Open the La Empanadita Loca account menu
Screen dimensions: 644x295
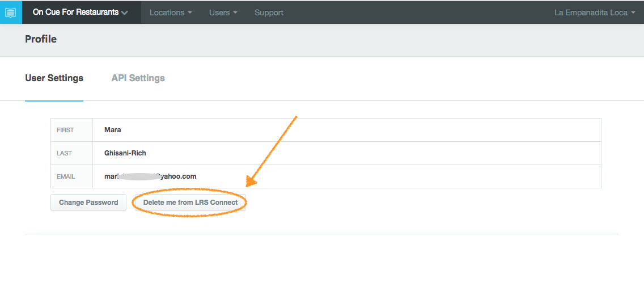(x=590, y=12)
